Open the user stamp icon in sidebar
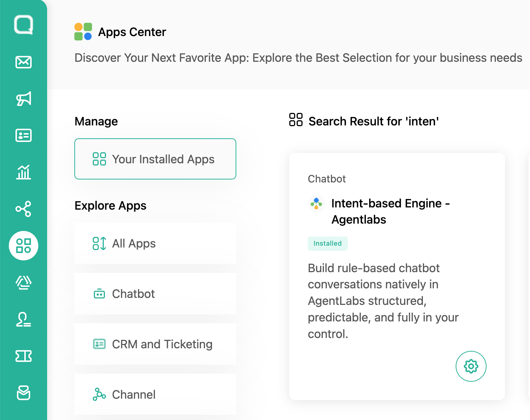The width and height of the screenshot is (530, 420). coord(24,319)
